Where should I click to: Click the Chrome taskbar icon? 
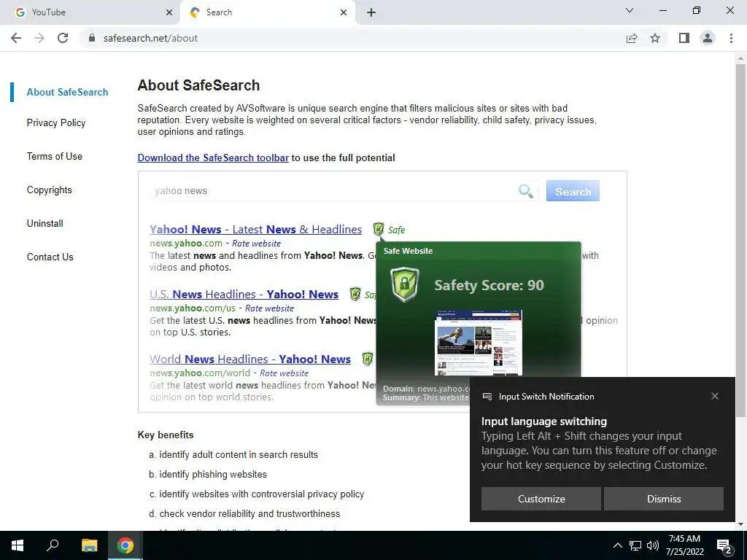click(x=125, y=545)
